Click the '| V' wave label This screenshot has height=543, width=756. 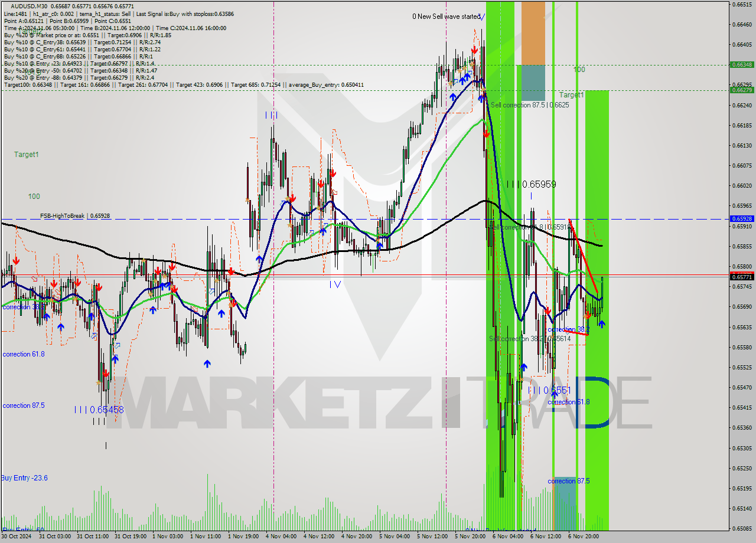point(335,284)
